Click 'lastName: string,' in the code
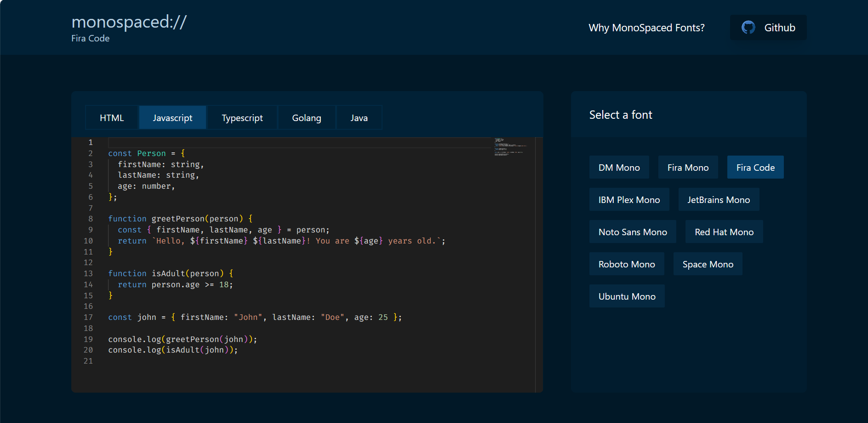The width and height of the screenshot is (868, 423). (159, 175)
